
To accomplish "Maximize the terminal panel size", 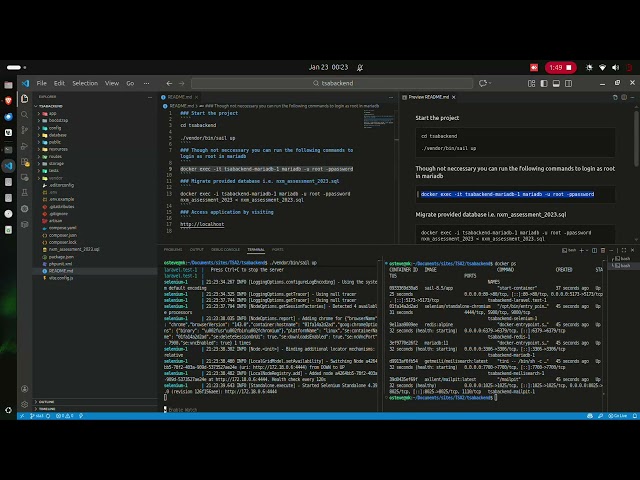I will (624, 250).
